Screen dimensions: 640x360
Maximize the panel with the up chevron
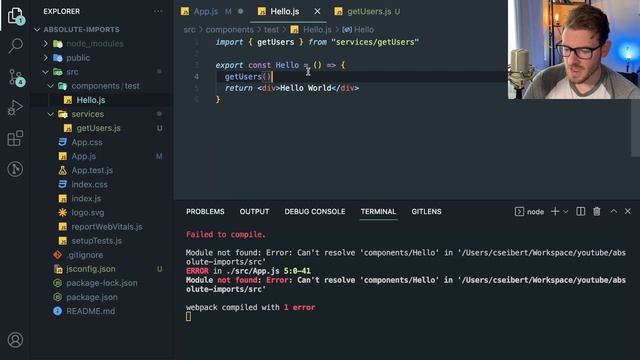[613, 211]
